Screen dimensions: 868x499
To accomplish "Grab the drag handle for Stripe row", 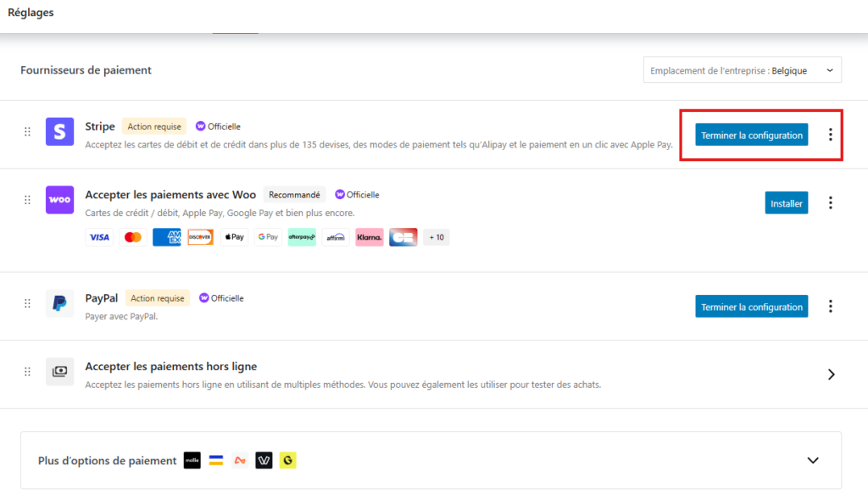I will pyautogui.click(x=27, y=131).
